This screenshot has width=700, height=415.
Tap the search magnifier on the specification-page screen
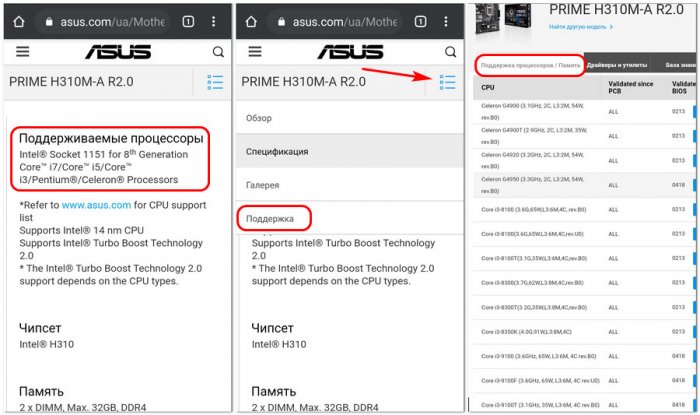tap(218, 52)
